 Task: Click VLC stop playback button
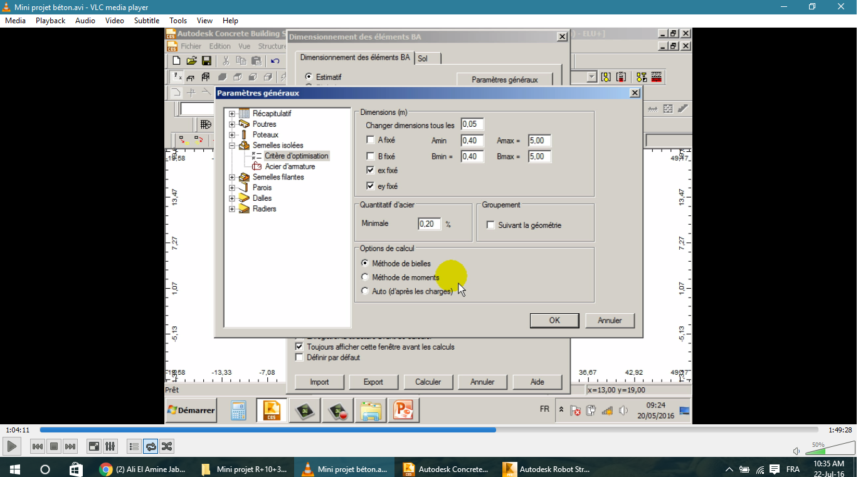click(x=54, y=446)
